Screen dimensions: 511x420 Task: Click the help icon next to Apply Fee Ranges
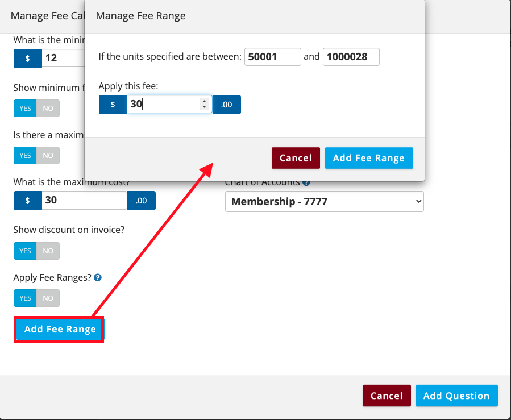coord(98,278)
